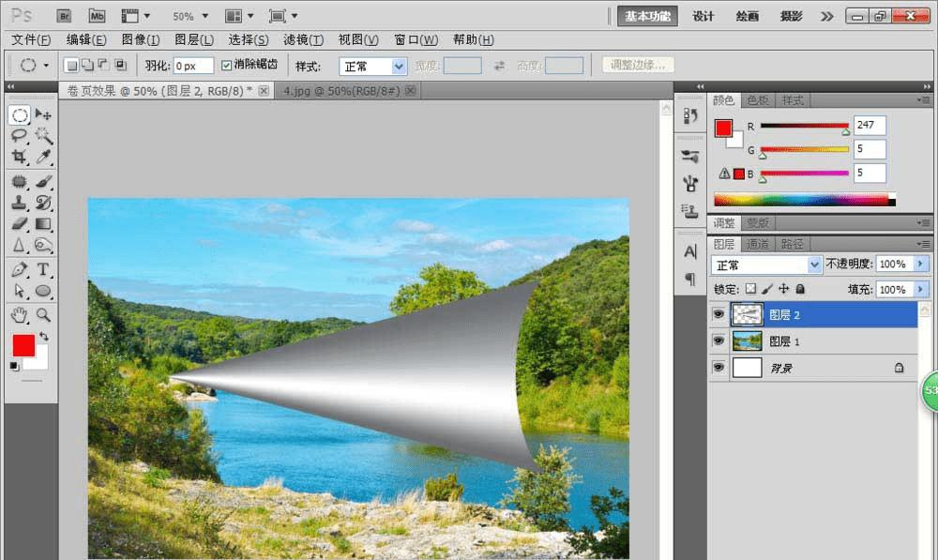The height and width of the screenshot is (560, 938).
Task: Click the R channel slider
Action: click(x=805, y=126)
